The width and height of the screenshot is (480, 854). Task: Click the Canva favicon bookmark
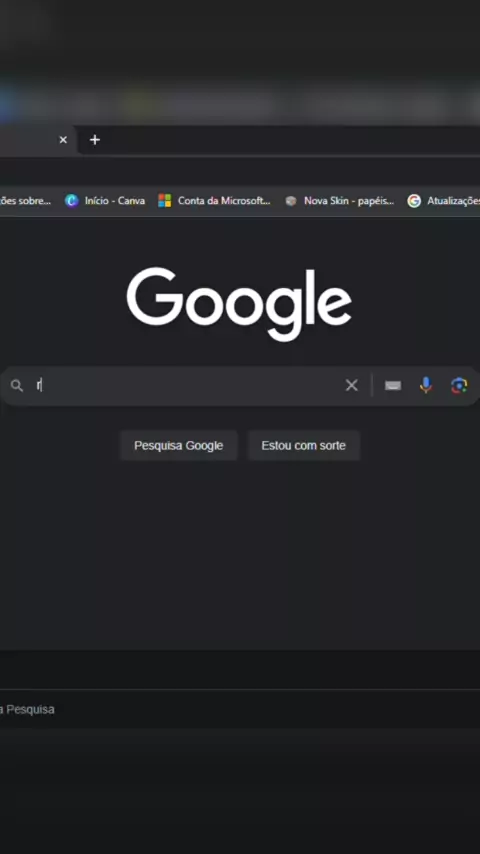pos(71,201)
